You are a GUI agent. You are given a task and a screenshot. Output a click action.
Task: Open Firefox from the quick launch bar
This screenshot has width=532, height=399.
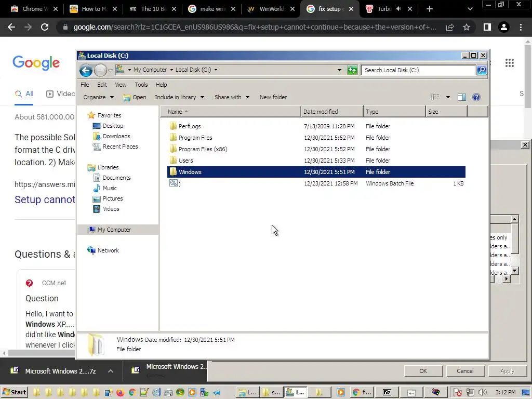tap(120, 393)
